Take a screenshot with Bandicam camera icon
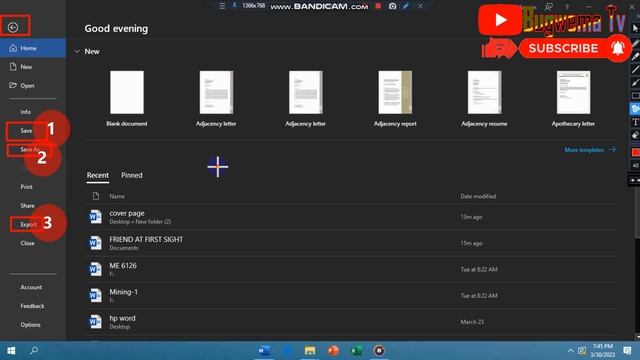Image resolution: width=640 pixels, height=360 pixels. click(x=392, y=6)
